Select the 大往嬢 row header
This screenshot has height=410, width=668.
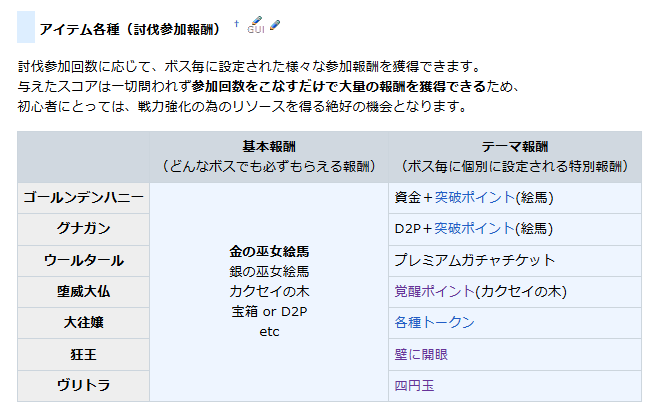[83, 322]
